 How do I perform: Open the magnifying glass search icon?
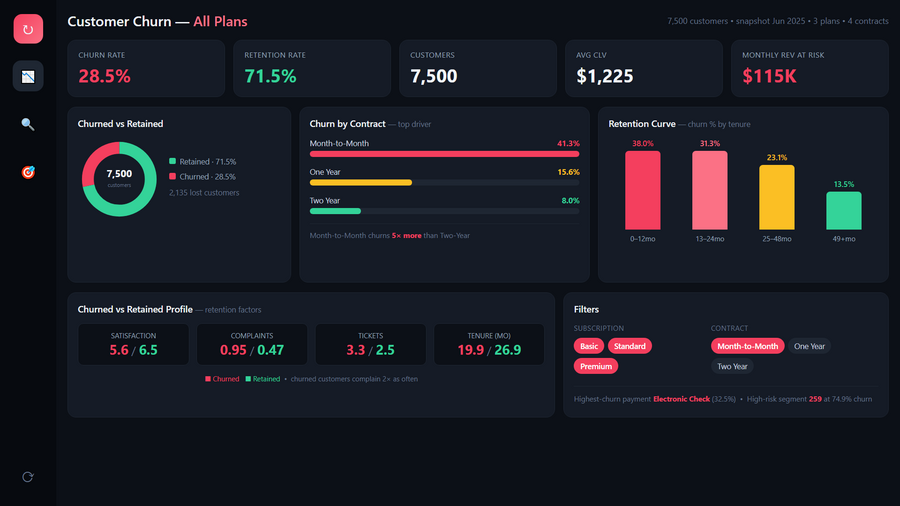point(28,124)
